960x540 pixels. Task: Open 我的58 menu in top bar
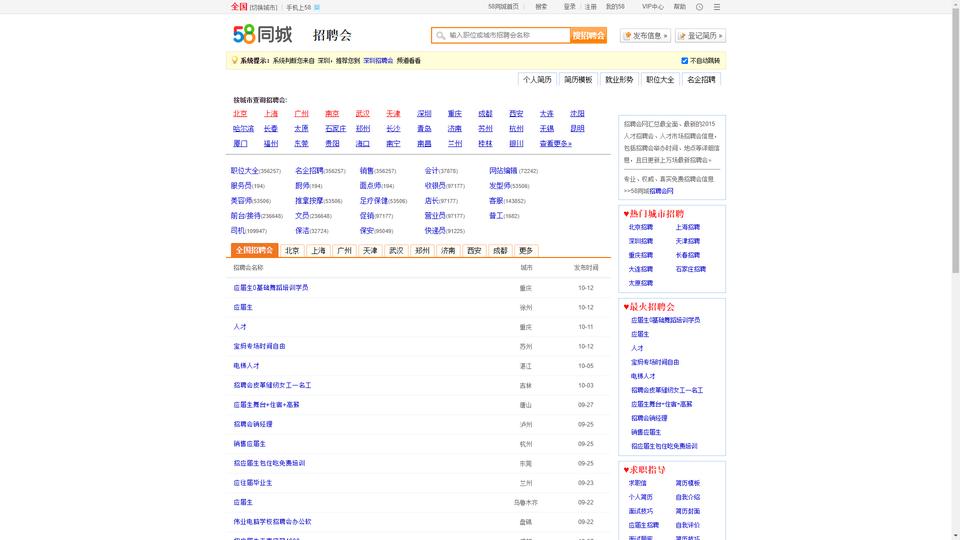pos(615,7)
